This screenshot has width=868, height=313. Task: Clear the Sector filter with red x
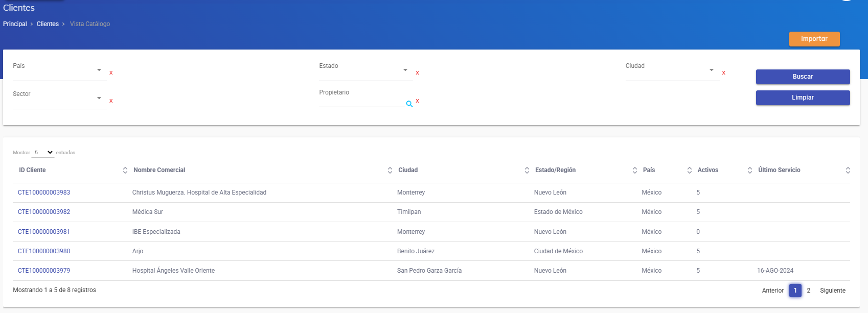coord(111,101)
